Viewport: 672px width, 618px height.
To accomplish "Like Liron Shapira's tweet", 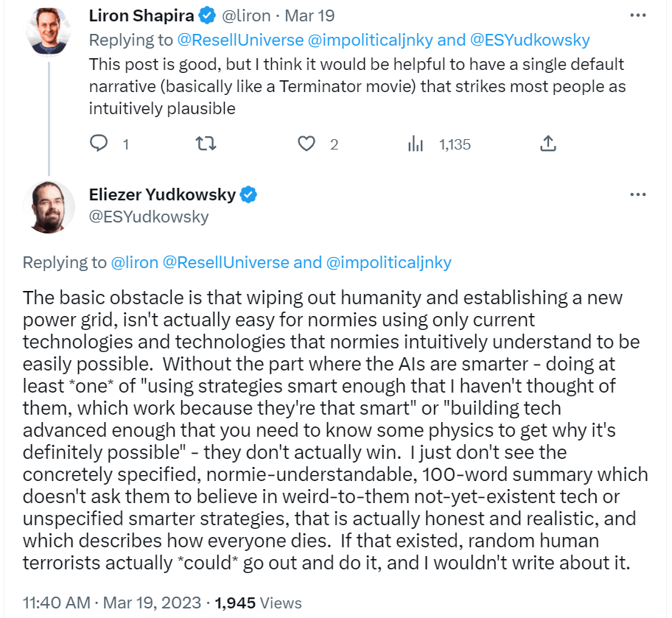I will pos(307,144).
